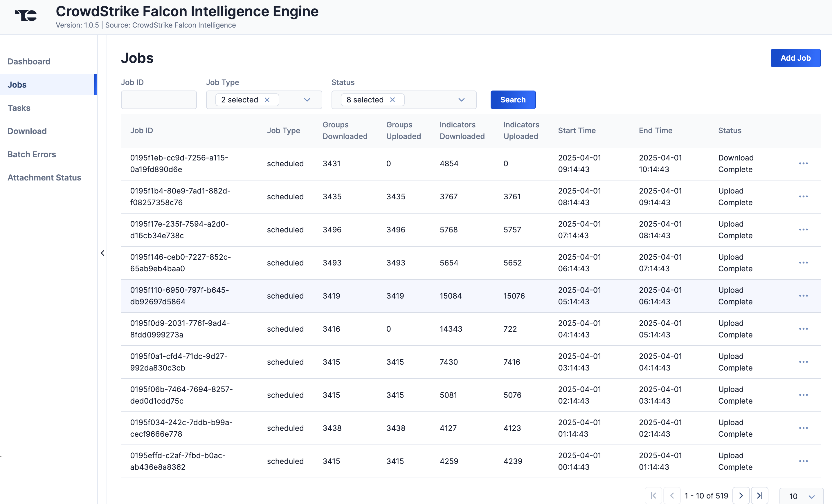Navigate to Tasks in the sidebar

(19, 108)
